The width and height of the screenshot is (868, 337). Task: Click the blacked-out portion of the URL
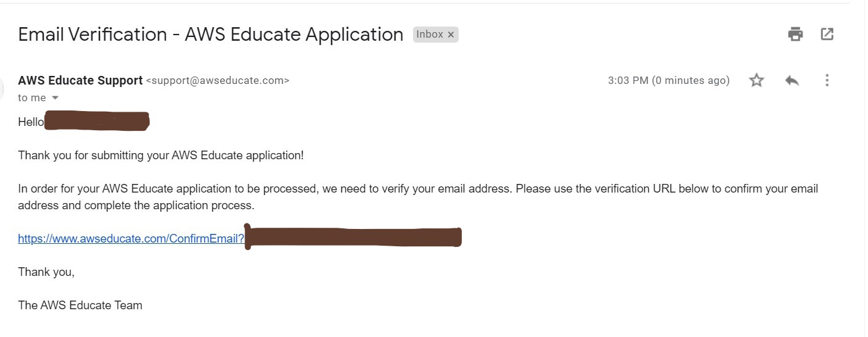click(x=353, y=237)
